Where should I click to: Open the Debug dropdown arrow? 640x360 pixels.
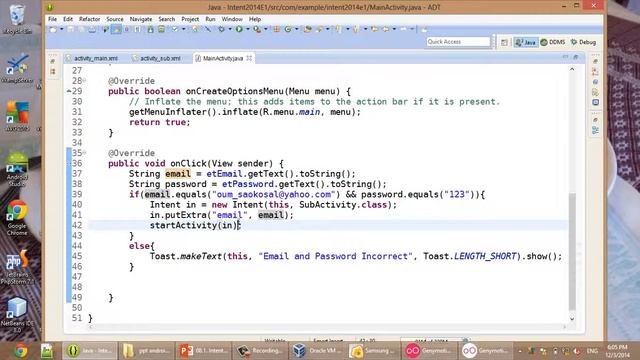(x=230, y=29)
